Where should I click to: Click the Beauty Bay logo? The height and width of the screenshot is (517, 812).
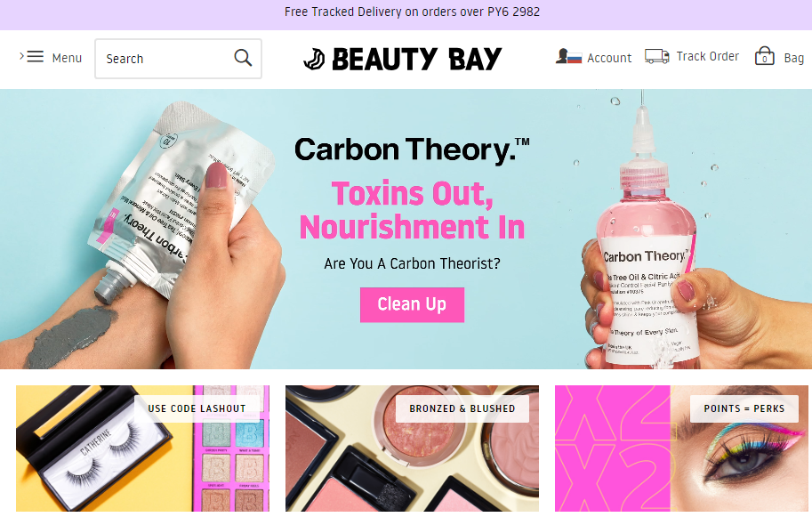402,59
